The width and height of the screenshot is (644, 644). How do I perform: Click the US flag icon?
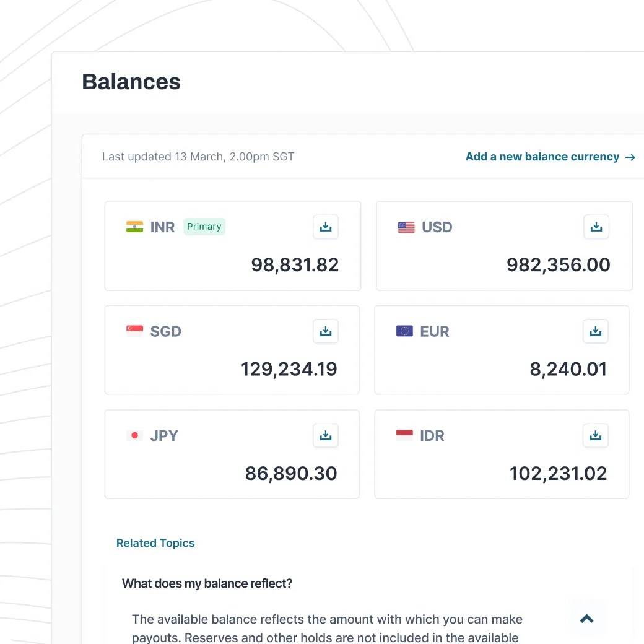(406, 227)
